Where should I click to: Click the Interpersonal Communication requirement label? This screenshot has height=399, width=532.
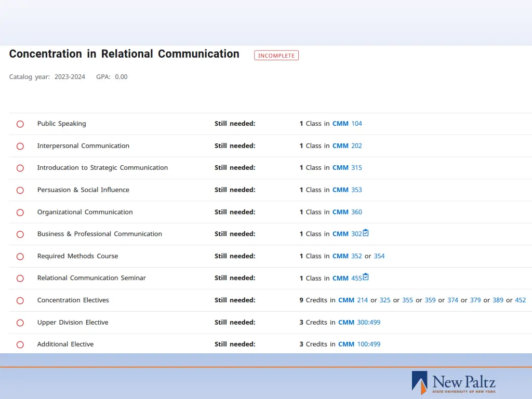click(83, 146)
